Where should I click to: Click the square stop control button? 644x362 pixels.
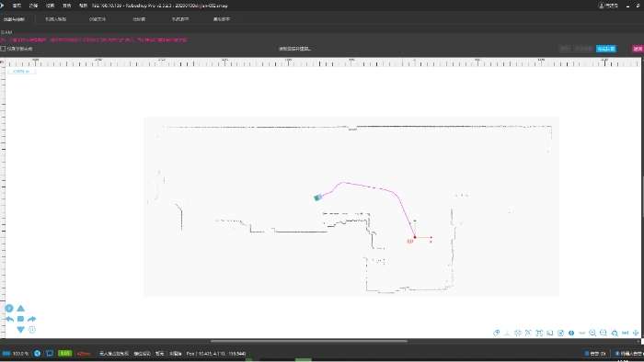[20, 319]
